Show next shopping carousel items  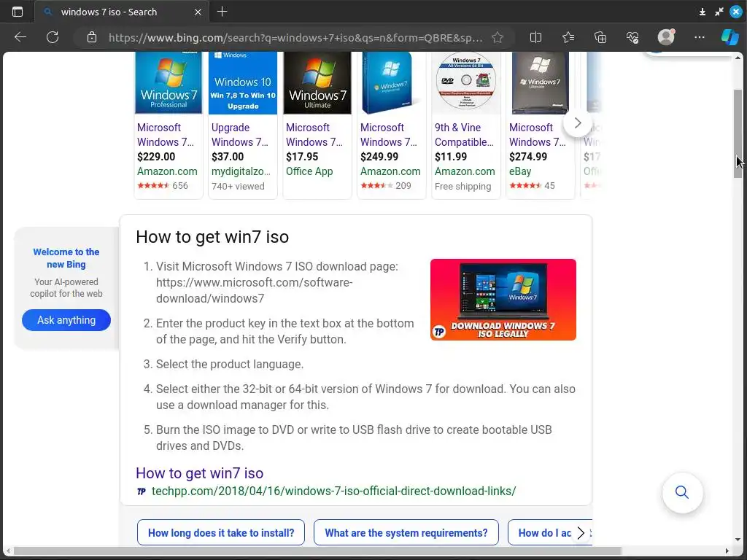(x=578, y=122)
